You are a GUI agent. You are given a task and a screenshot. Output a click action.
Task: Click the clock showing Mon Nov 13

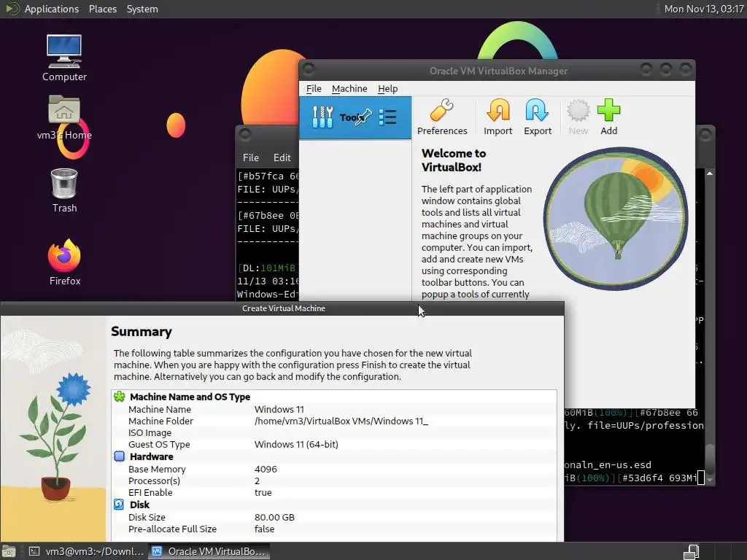[703, 9]
